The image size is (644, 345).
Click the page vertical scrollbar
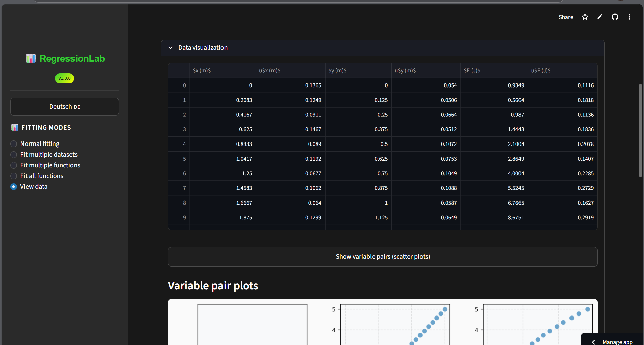[640, 131]
